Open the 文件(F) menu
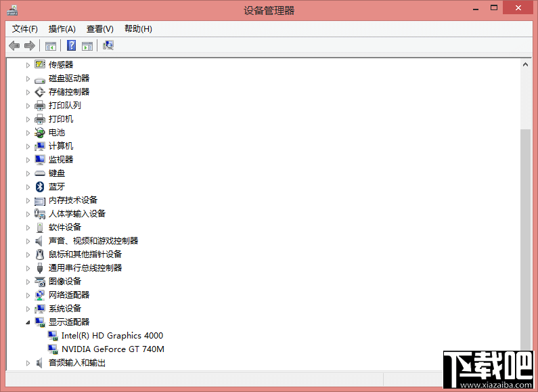This screenshot has height=392, width=538. click(x=25, y=29)
